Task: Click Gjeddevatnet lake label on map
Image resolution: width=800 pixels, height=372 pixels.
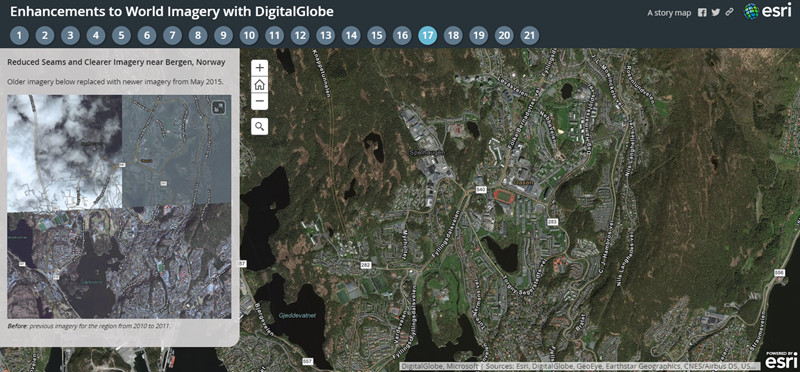Action: 298,315
